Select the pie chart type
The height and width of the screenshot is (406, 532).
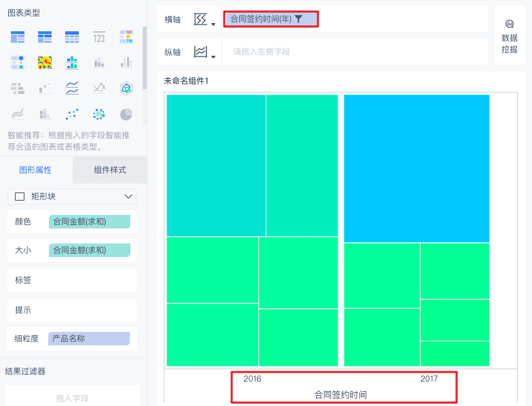coord(126,114)
